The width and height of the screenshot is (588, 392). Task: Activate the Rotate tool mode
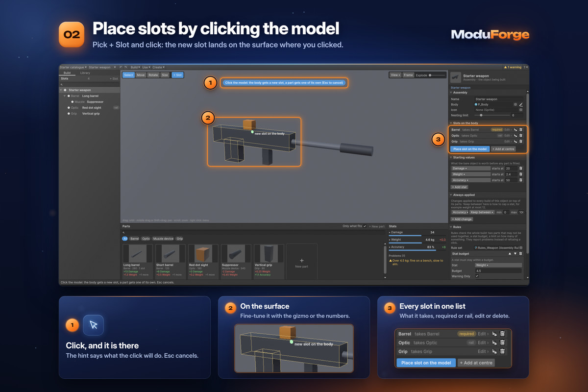(x=153, y=75)
